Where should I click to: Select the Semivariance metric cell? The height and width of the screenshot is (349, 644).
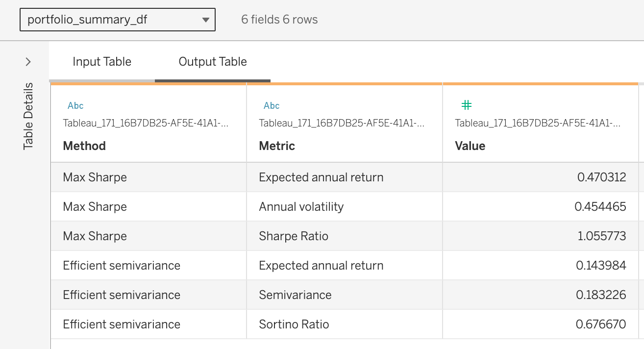(x=295, y=295)
